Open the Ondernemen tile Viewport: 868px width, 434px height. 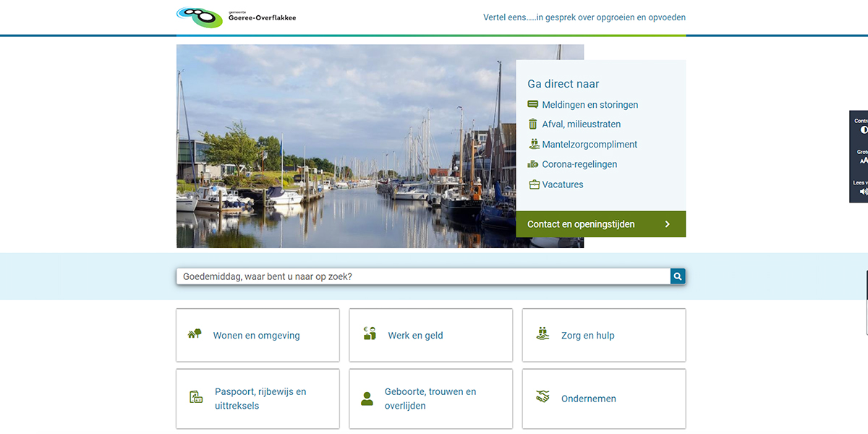[604, 399]
